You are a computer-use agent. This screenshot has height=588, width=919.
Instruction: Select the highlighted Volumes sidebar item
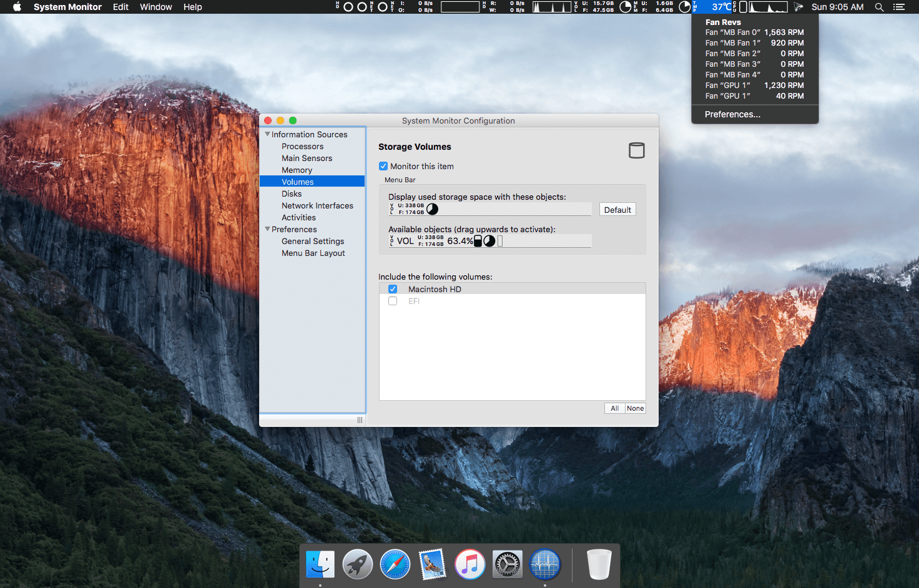coord(312,182)
